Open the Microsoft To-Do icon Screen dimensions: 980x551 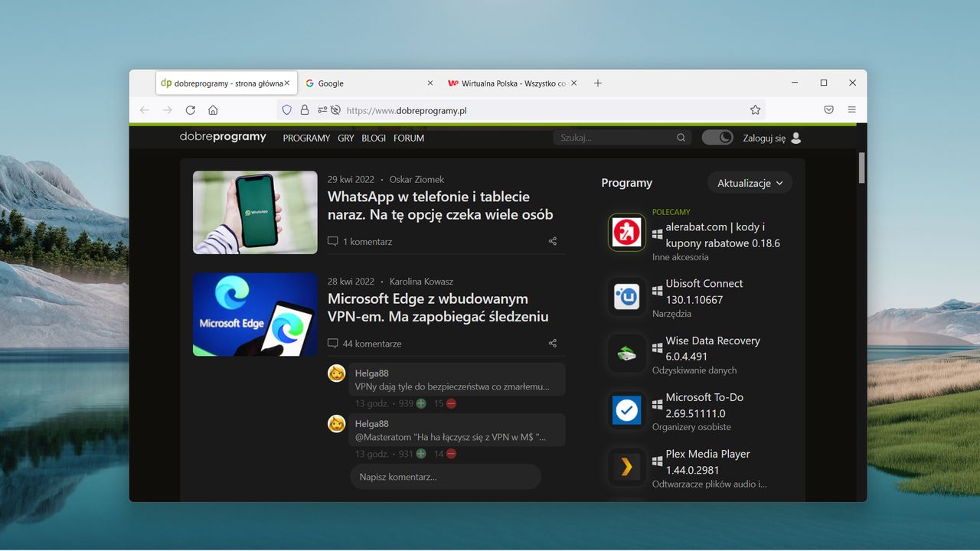click(627, 410)
